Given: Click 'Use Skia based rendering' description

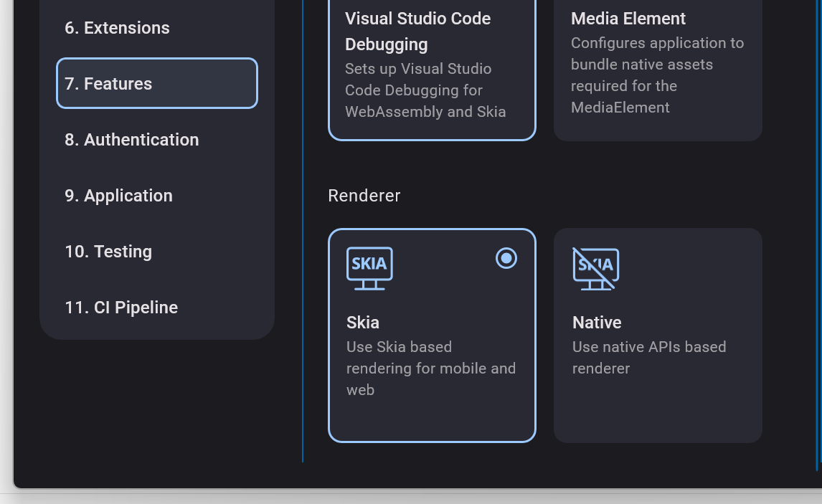Looking at the screenshot, I should pyautogui.click(x=431, y=369).
